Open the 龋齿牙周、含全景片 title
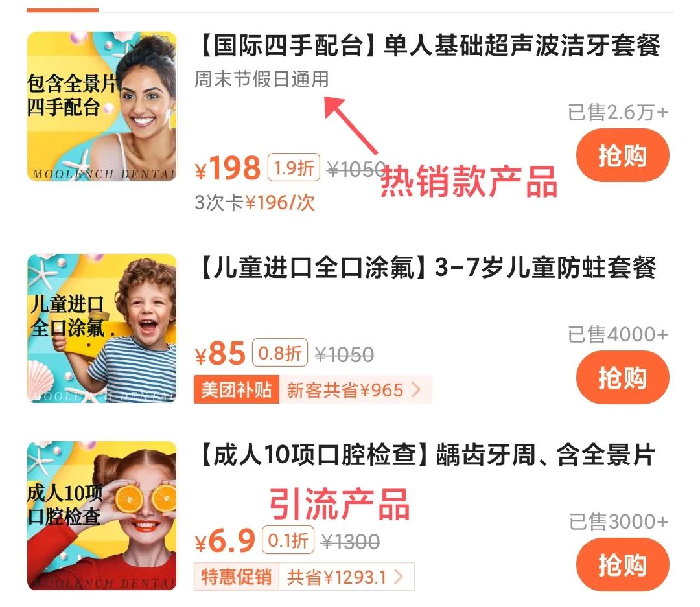 [x=546, y=455]
